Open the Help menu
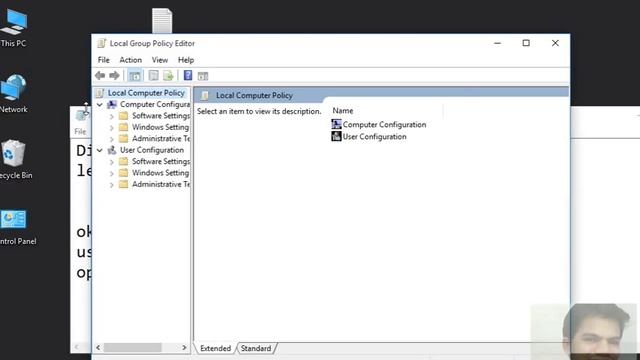The image size is (640, 360). click(186, 60)
